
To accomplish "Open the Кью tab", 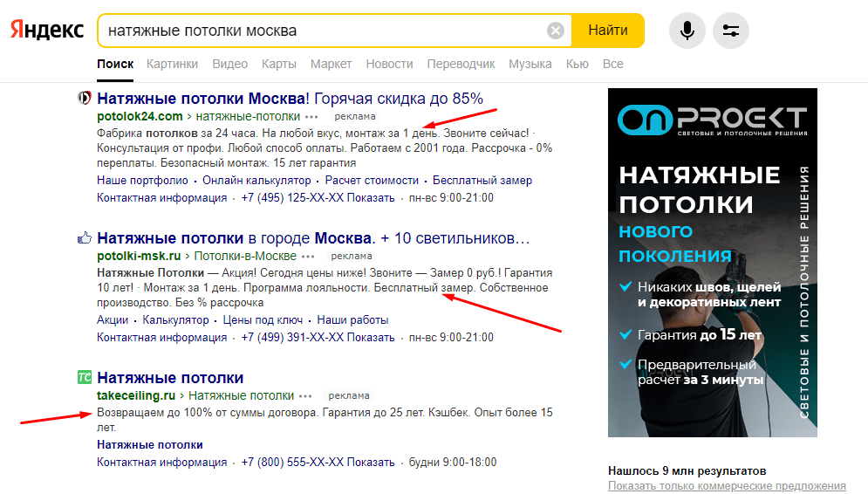I will (577, 65).
